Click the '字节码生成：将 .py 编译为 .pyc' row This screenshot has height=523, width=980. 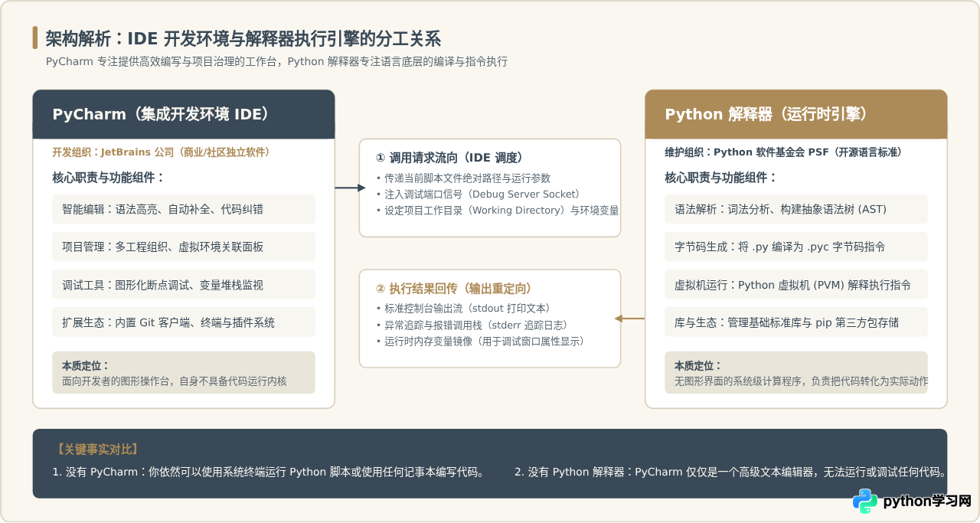(x=796, y=247)
